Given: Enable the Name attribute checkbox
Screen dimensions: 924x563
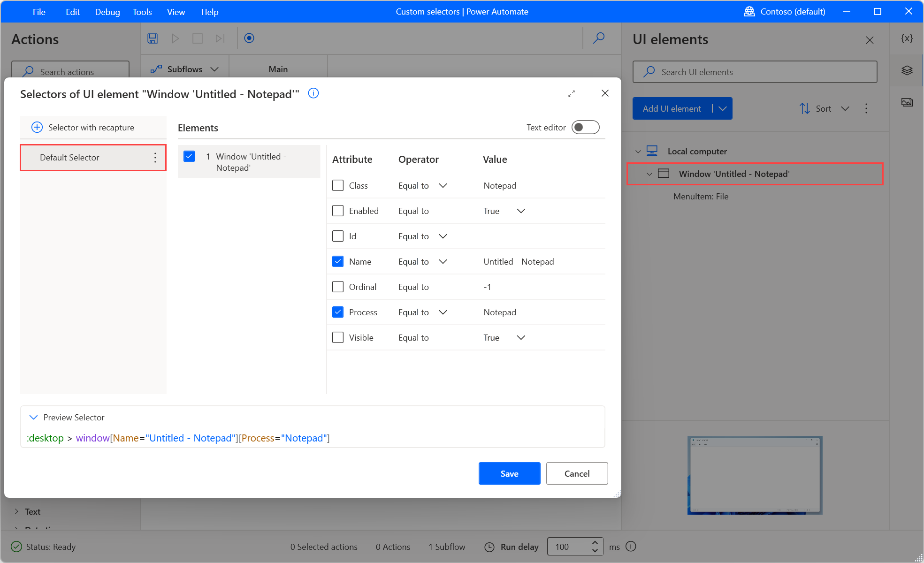Looking at the screenshot, I should (x=338, y=261).
